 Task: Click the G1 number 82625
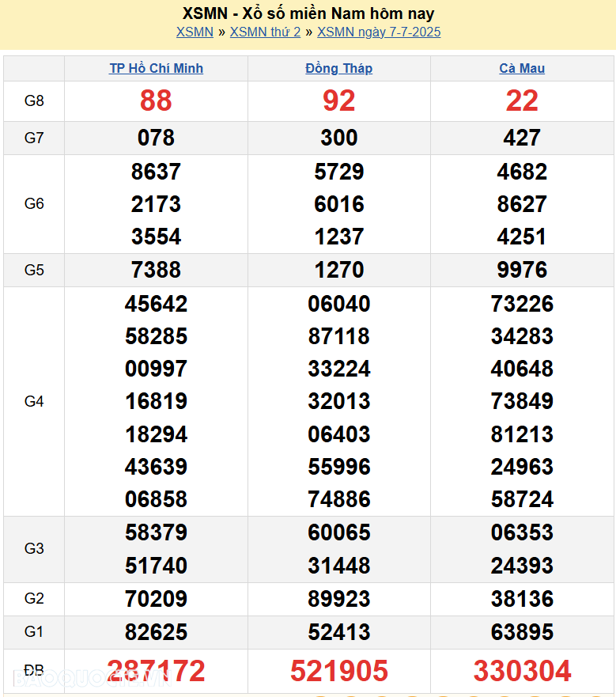click(x=156, y=632)
